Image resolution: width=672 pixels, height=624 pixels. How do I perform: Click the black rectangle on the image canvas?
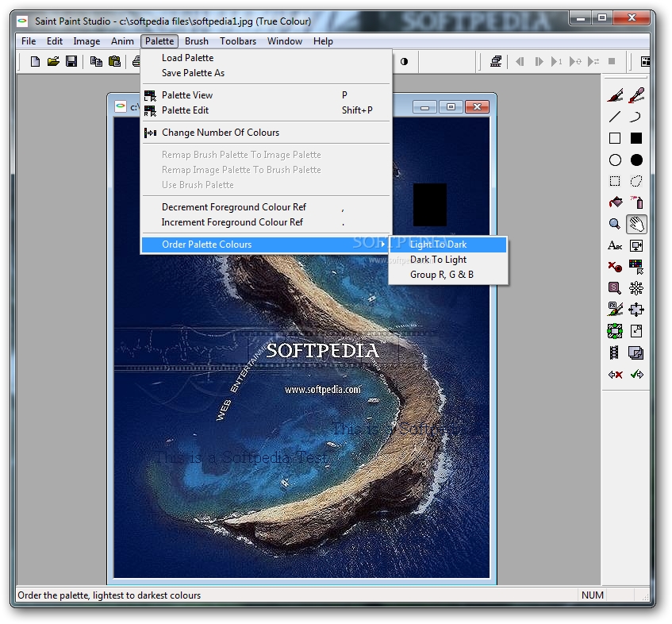click(430, 205)
